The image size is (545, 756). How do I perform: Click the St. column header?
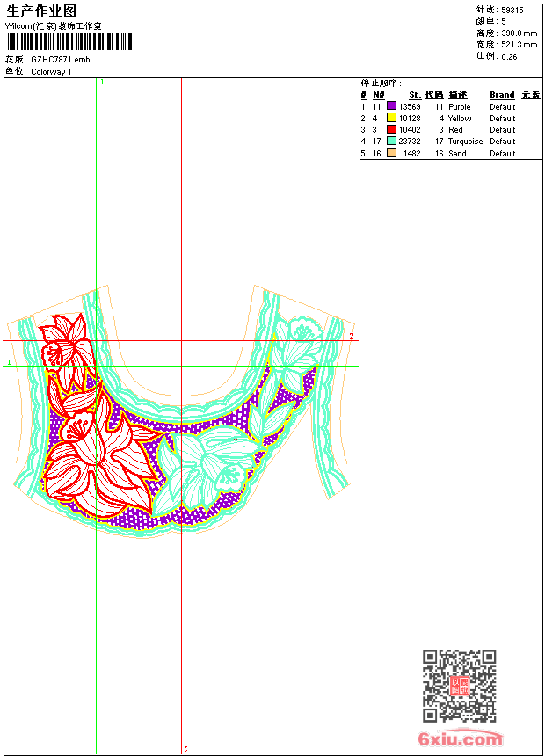[415, 95]
